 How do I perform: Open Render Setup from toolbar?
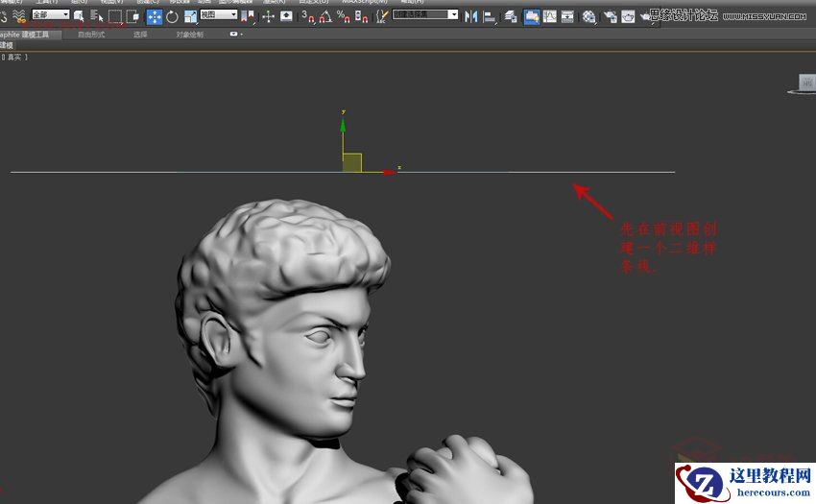tap(610, 16)
